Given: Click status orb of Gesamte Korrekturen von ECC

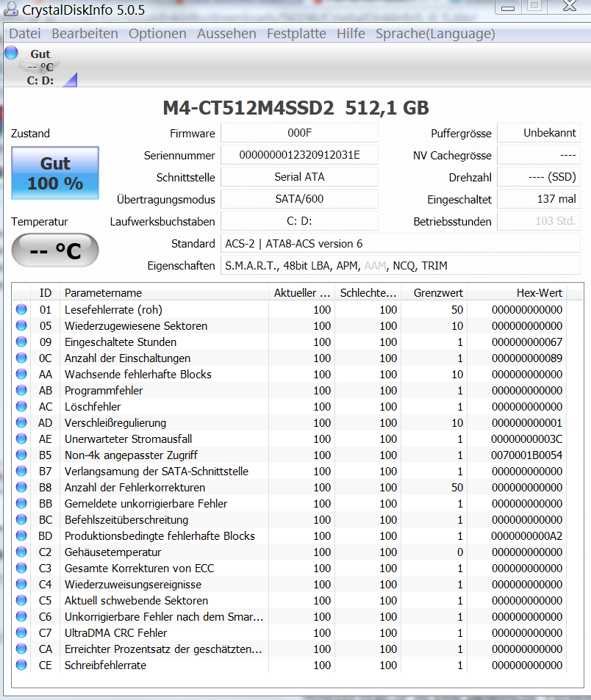Looking at the screenshot, I should (x=21, y=568).
